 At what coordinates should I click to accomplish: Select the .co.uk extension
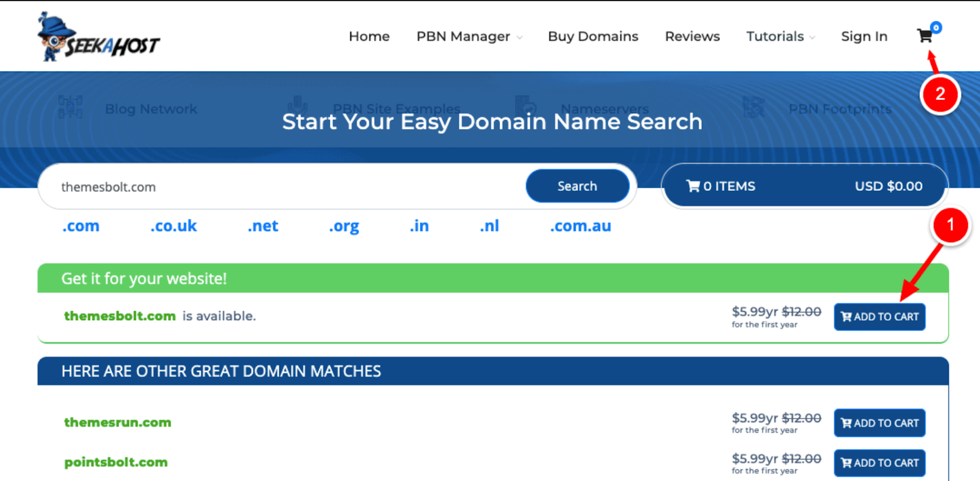coord(174,226)
